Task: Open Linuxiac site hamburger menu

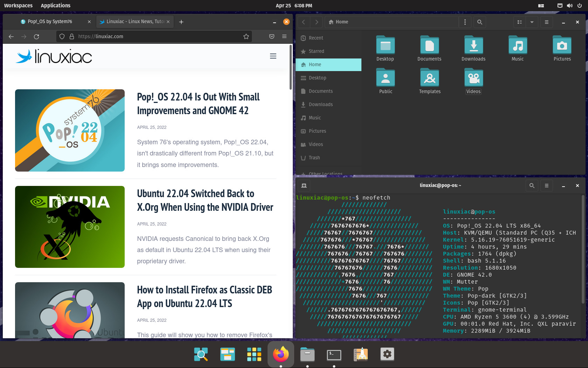Action: click(x=273, y=56)
